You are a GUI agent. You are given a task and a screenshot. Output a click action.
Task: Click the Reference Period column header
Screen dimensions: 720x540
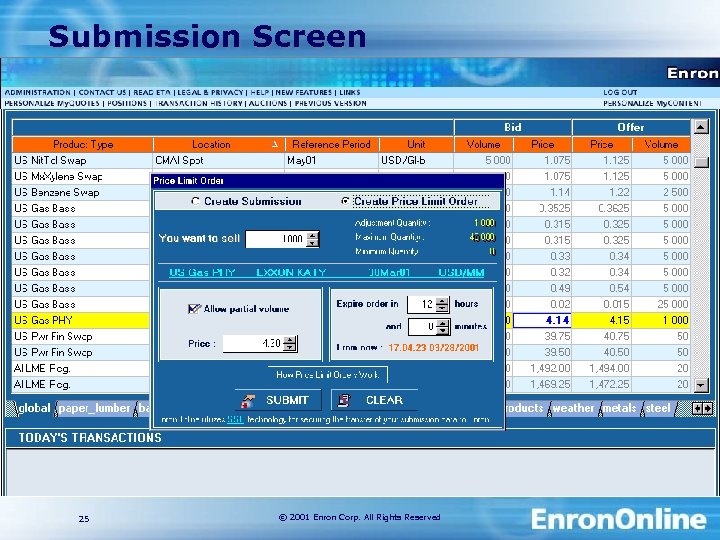332,144
